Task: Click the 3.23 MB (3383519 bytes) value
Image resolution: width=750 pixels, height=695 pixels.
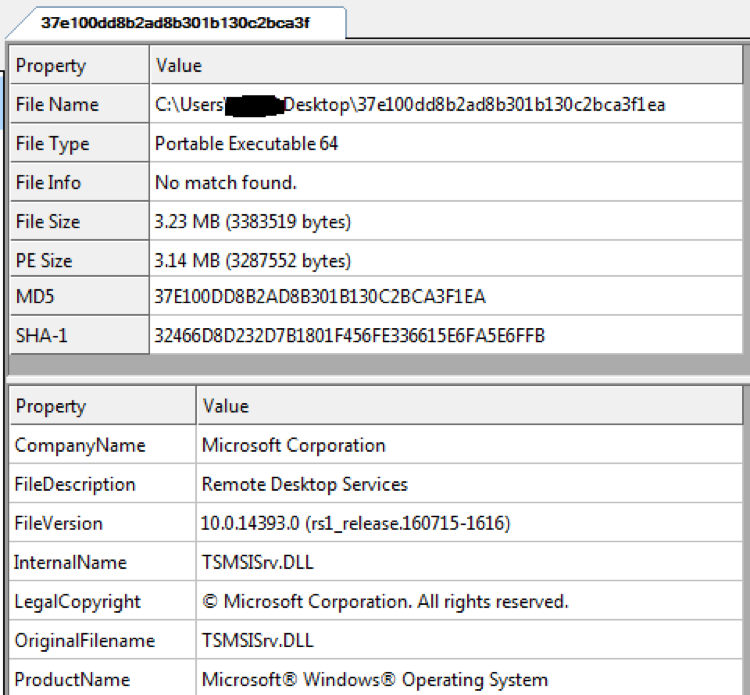Action: [253, 221]
